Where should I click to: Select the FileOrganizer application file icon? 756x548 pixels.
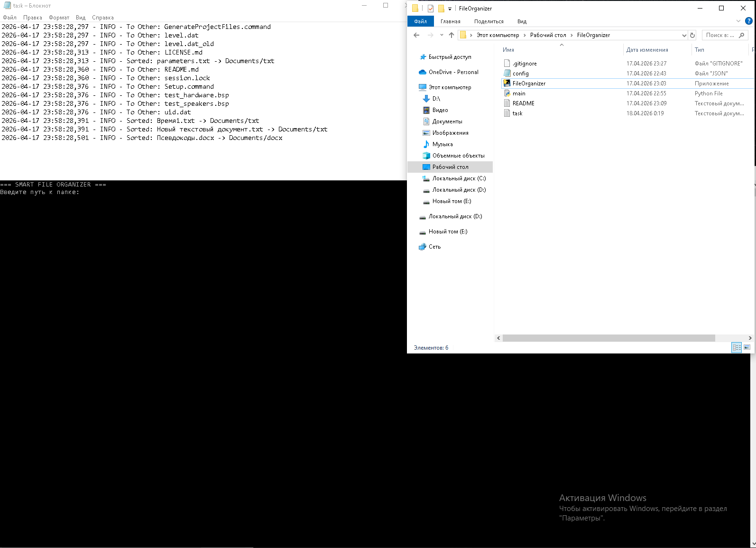(x=507, y=84)
